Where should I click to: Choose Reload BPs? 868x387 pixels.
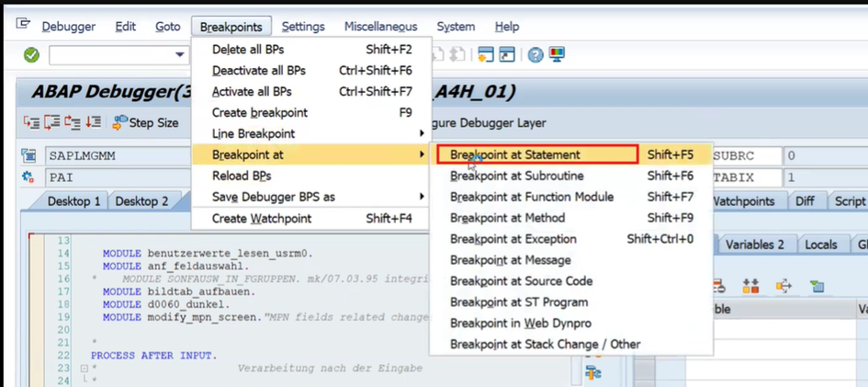(311, 176)
